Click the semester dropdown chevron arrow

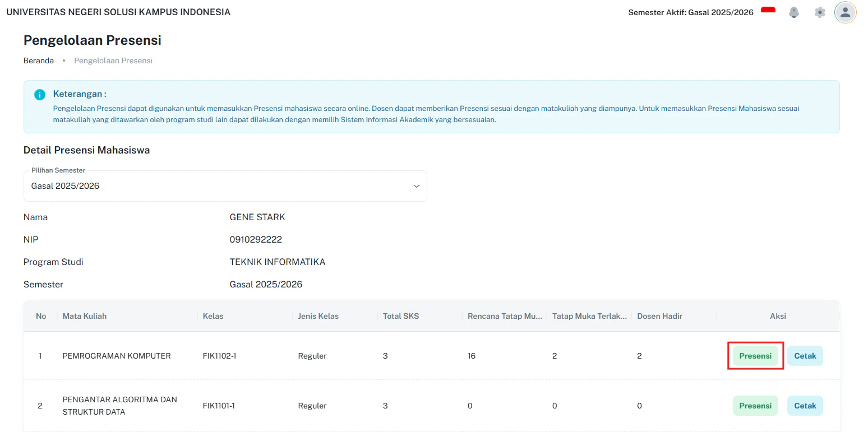[x=417, y=186]
